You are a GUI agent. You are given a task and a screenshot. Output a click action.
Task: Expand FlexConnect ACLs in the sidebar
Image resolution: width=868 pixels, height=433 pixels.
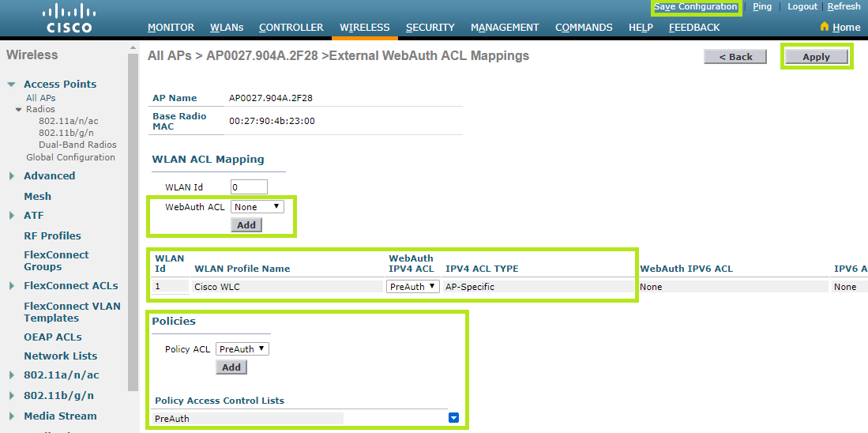tap(12, 286)
